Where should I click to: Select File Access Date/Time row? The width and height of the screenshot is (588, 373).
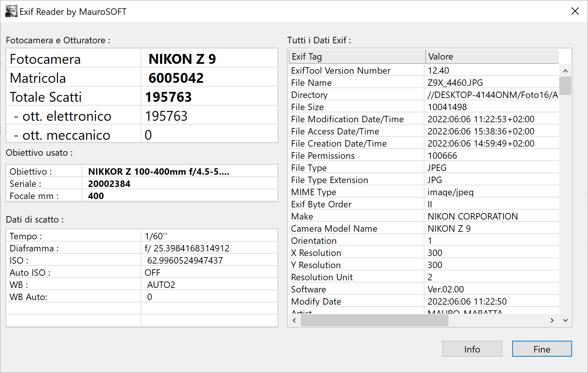(x=424, y=131)
